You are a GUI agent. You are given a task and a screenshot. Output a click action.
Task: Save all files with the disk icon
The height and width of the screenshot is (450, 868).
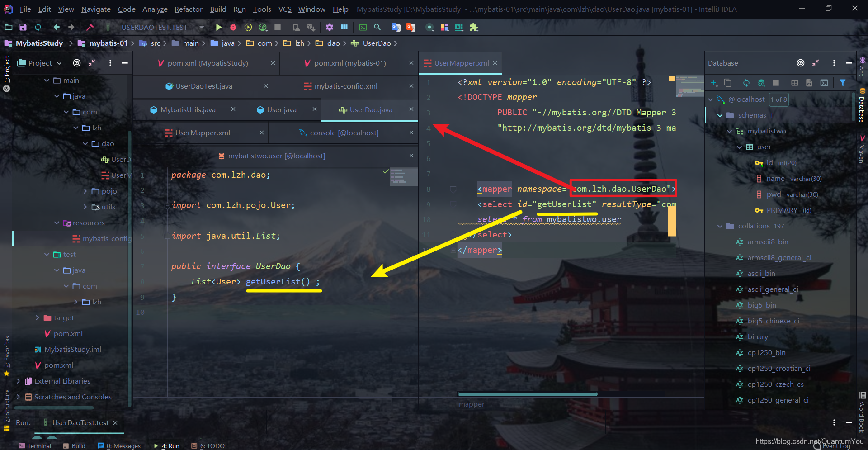click(x=23, y=27)
